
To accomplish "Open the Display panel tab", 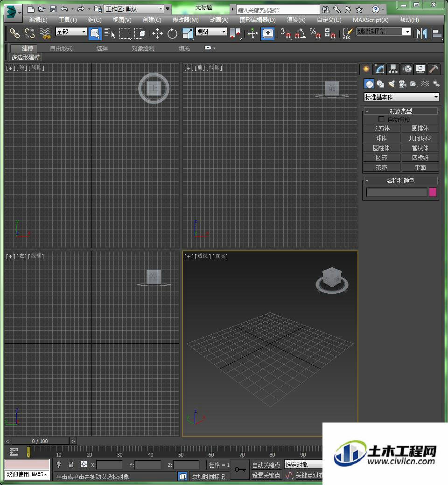I will (420, 69).
